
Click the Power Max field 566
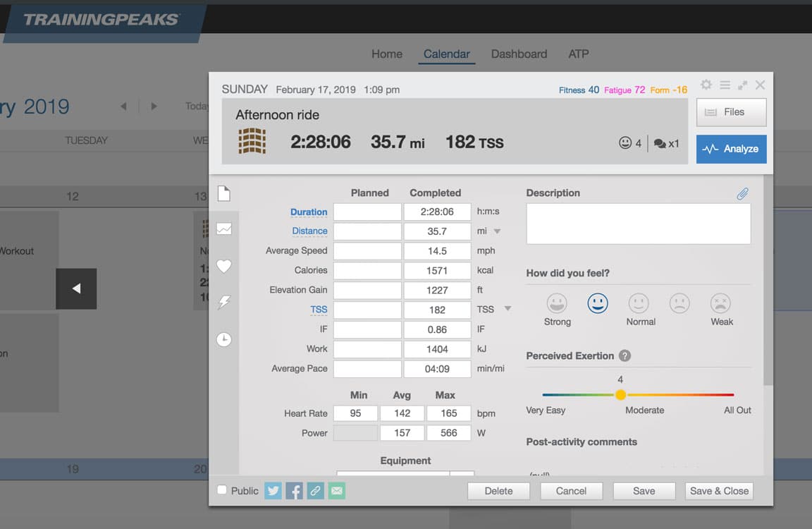click(448, 432)
